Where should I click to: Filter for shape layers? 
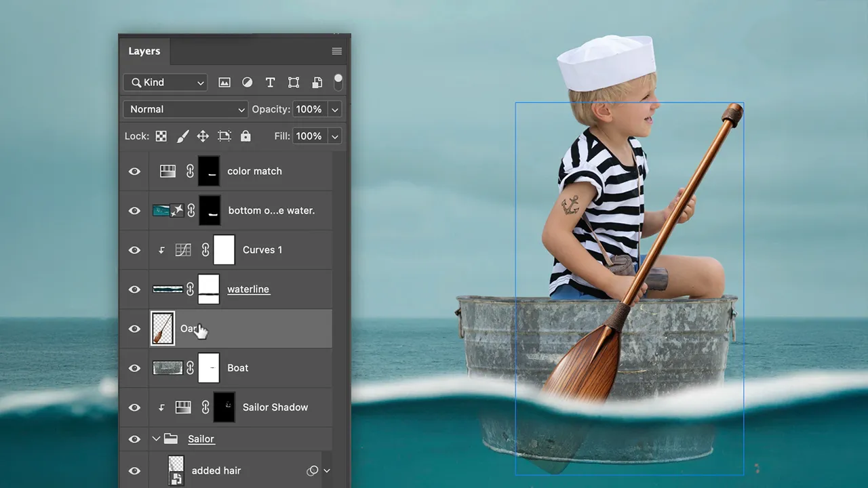point(294,83)
